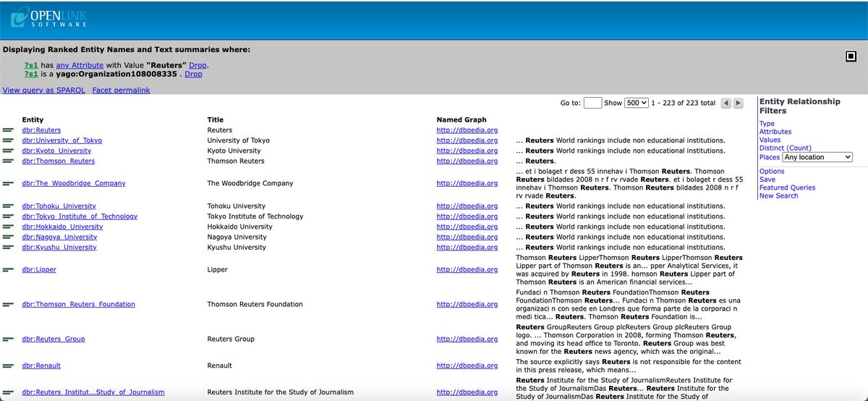The height and width of the screenshot is (401, 868).
Task: Open the Places filter link
Action: [770, 157]
